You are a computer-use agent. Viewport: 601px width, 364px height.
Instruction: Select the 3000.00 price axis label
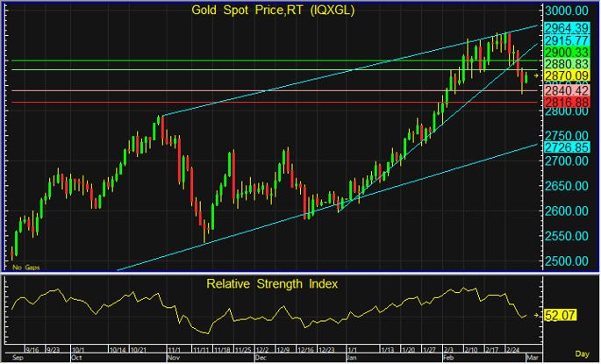(x=567, y=11)
